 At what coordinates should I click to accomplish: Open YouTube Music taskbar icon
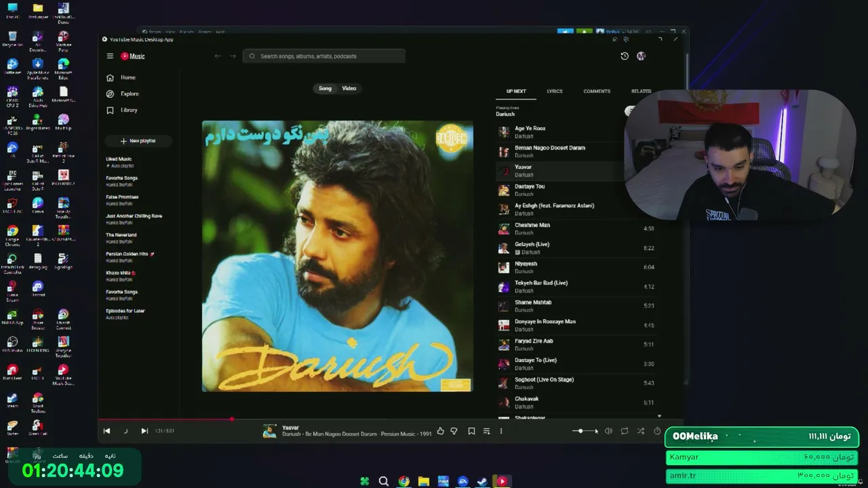click(502, 481)
